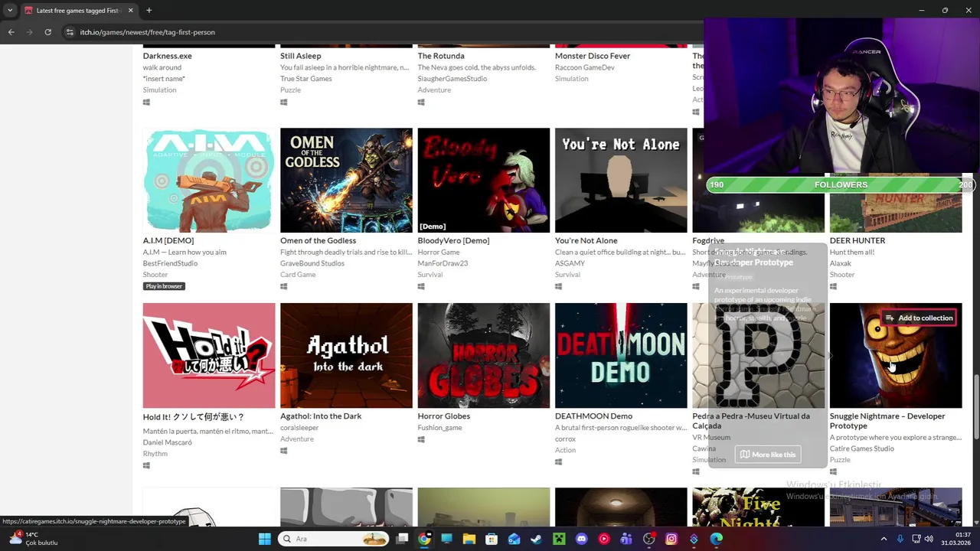Switch to OBS Studio in the taskbar
Screen dimensions: 980x551
pos(649,539)
